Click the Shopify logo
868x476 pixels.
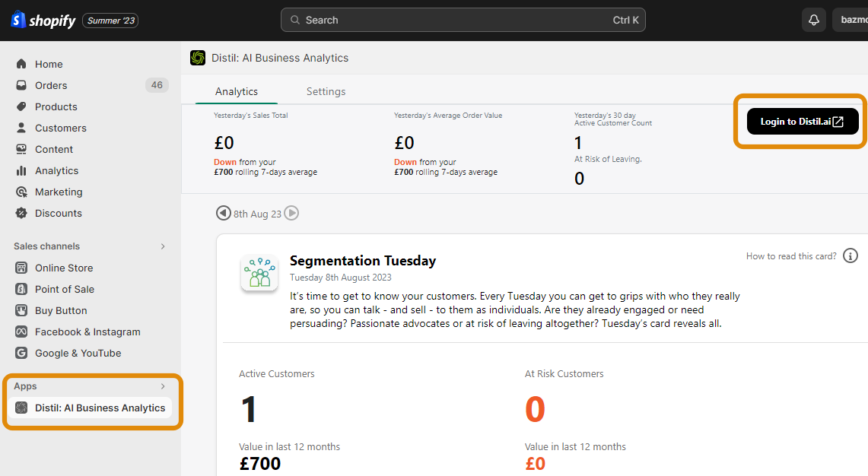43,21
